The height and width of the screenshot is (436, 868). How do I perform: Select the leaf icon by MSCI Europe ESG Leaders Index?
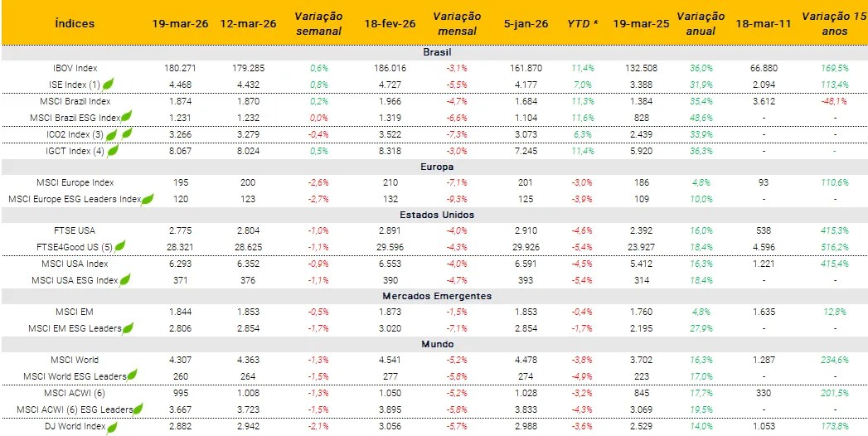pyautogui.click(x=148, y=198)
